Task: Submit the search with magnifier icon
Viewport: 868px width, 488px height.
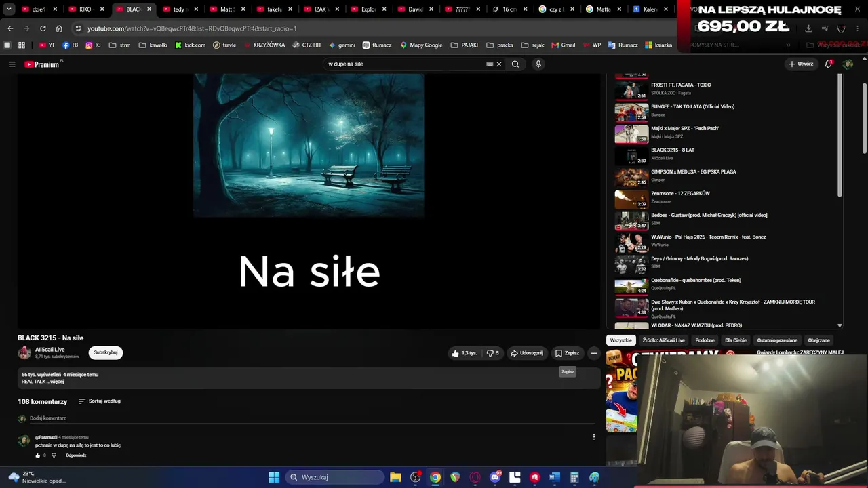Action: [x=515, y=64]
